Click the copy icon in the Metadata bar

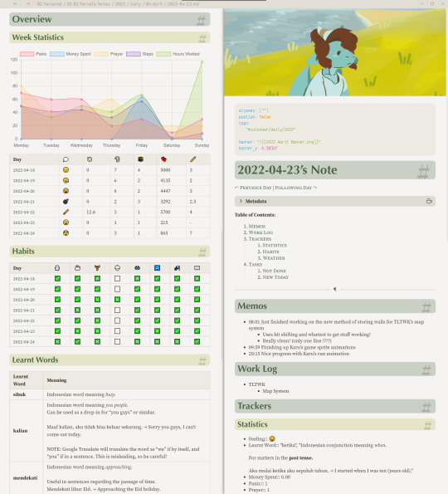[x=429, y=201]
